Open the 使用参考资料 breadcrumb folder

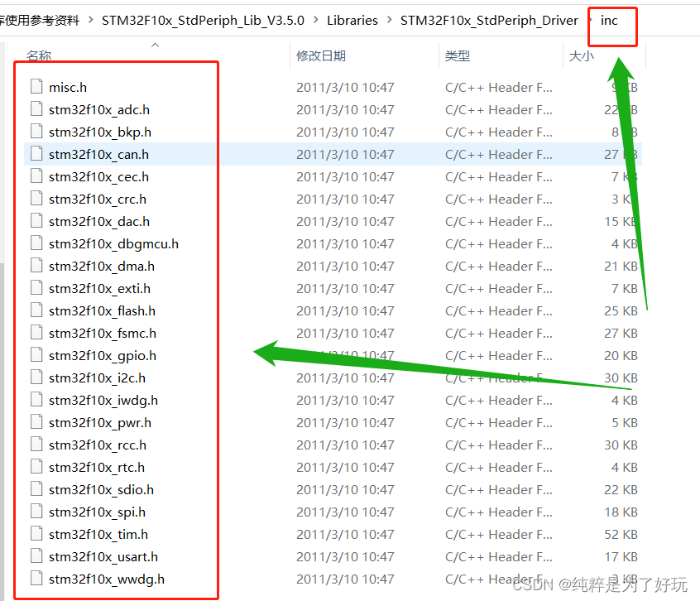39,21
